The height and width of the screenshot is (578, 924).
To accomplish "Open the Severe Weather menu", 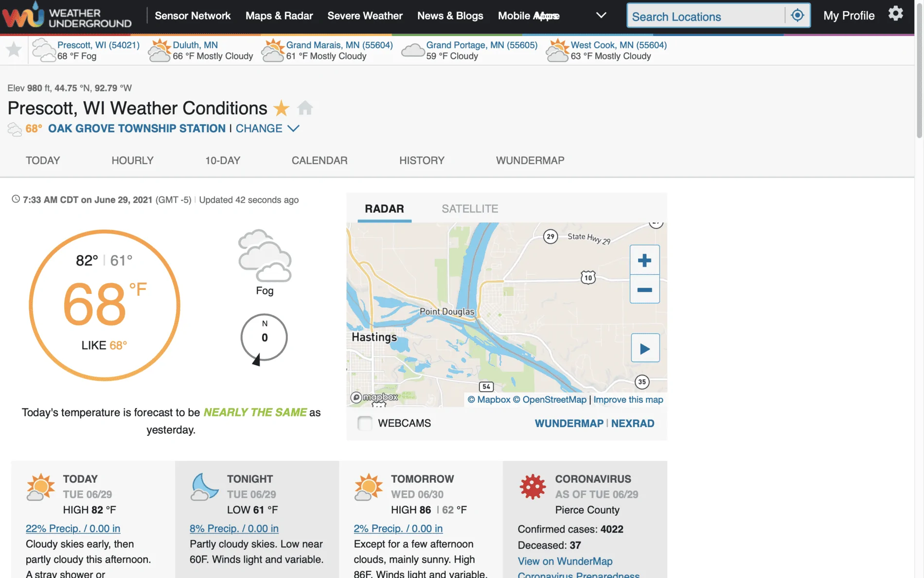I will click(x=365, y=16).
